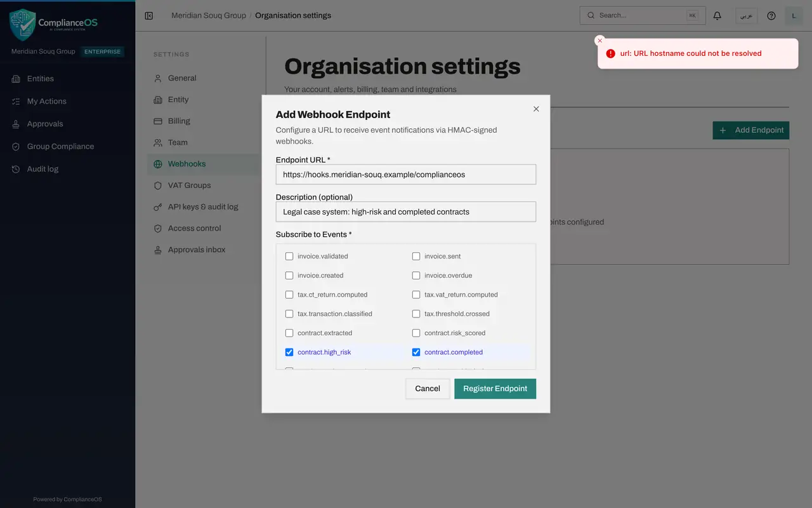Click the ComplianceOS shield logo
Image resolution: width=812 pixels, height=508 pixels.
click(23, 25)
